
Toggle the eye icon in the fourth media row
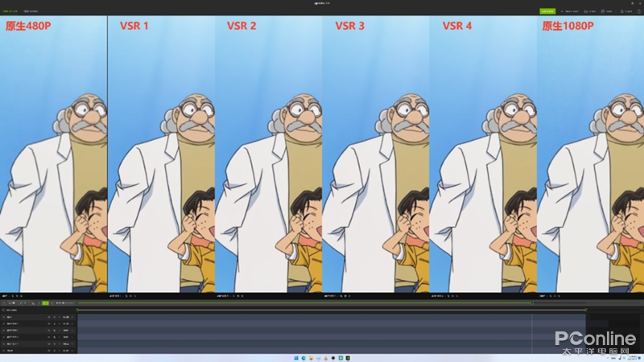click(49, 337)
